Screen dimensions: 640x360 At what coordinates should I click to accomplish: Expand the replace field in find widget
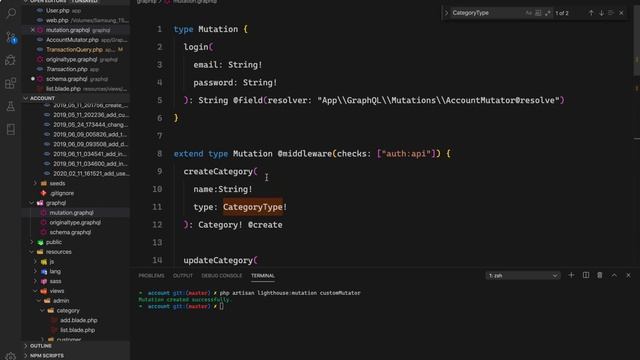[446, 13]
